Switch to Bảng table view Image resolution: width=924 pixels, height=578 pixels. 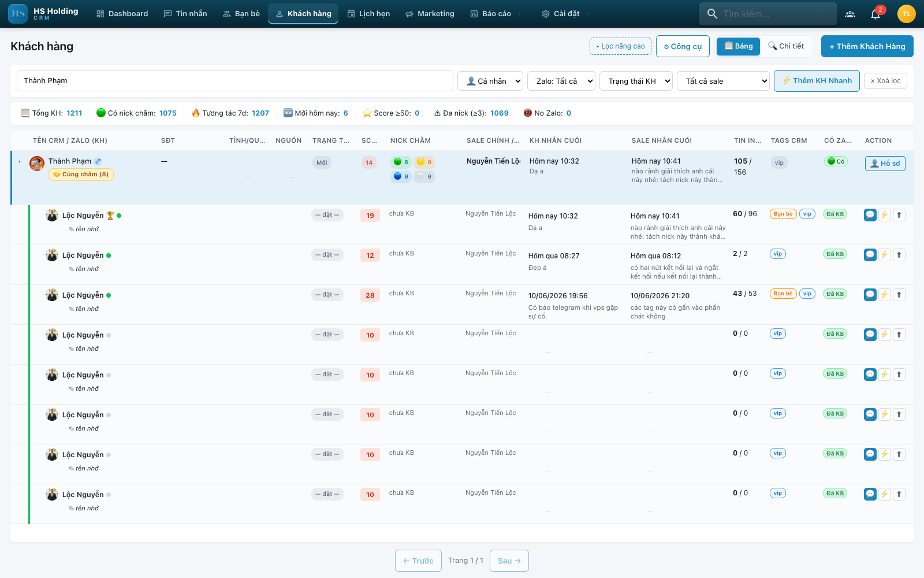point(738,46)
